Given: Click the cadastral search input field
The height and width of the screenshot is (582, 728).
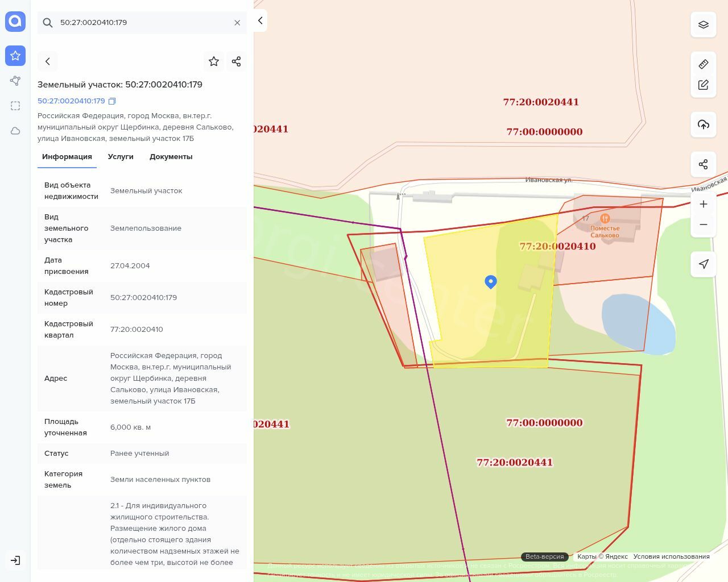Looking at the screenshot, I should tap(142, 23).
